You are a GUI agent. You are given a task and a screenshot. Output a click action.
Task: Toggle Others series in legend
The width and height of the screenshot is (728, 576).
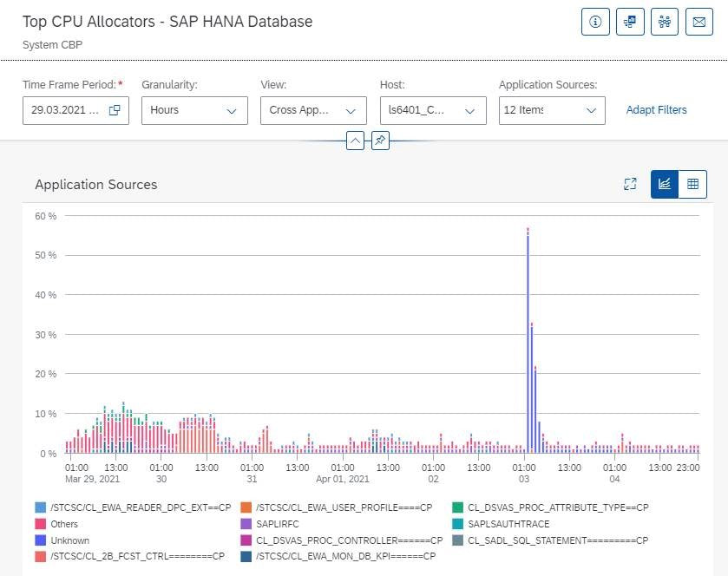[64, 524]
